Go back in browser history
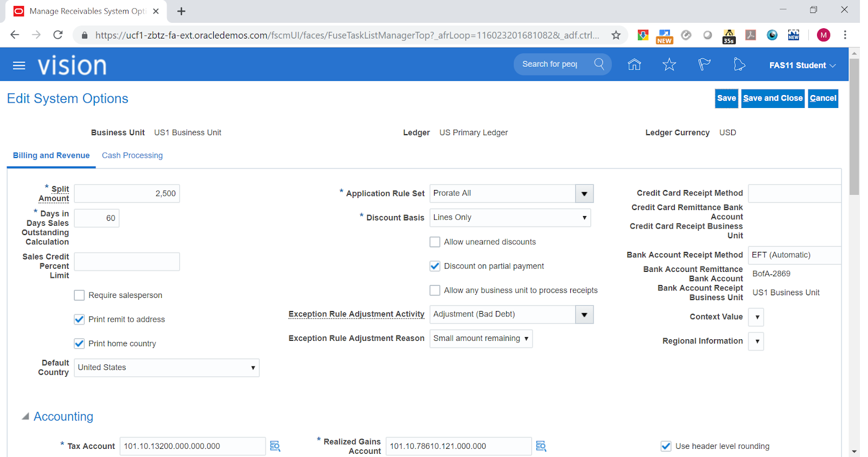This screenshot has height=457, width=868. [x=15, y=35]
